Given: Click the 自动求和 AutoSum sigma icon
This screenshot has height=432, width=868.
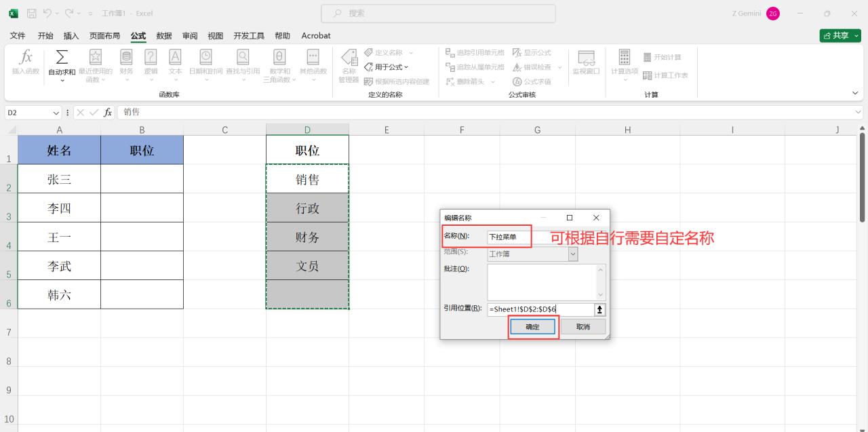Looking at the screenshot, I should point(62,58).
